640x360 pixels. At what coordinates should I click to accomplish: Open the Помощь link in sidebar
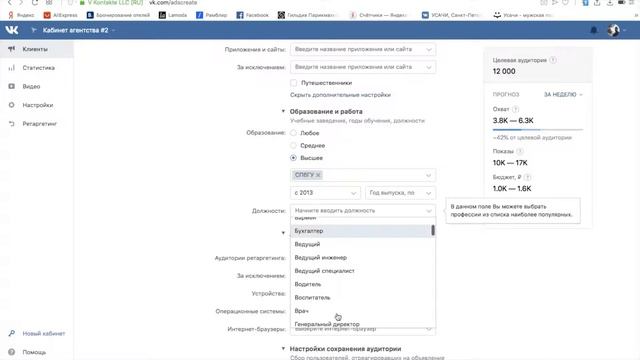(x=34, y=352)
